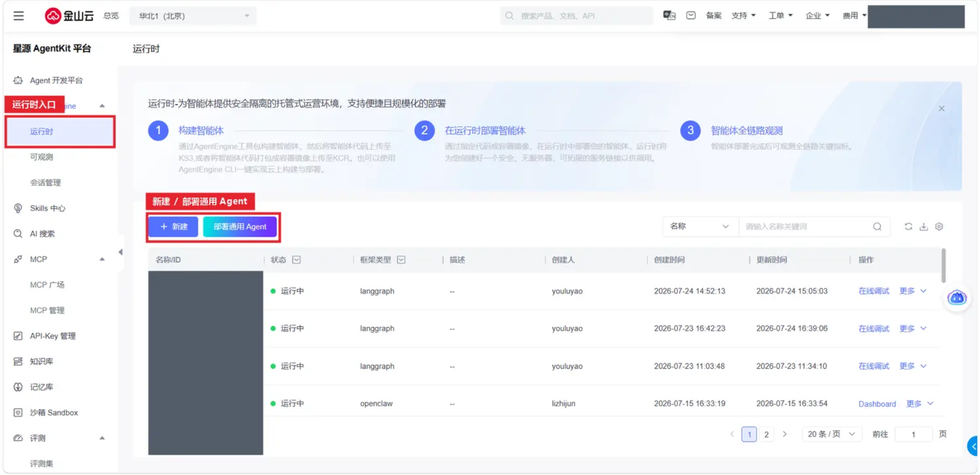The image size is (980, 475).
Task: Focus the 前往 page number field
Action: click(x=913, y=434)
